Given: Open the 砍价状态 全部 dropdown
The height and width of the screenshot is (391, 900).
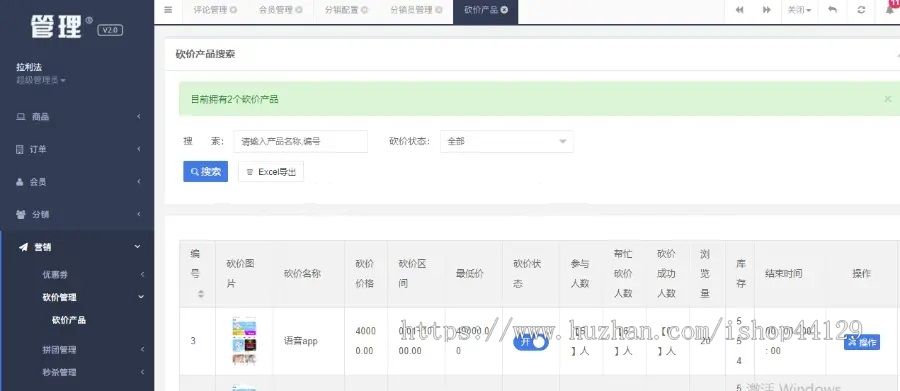Looking at the screenshot, I should [x=507, y=141].
